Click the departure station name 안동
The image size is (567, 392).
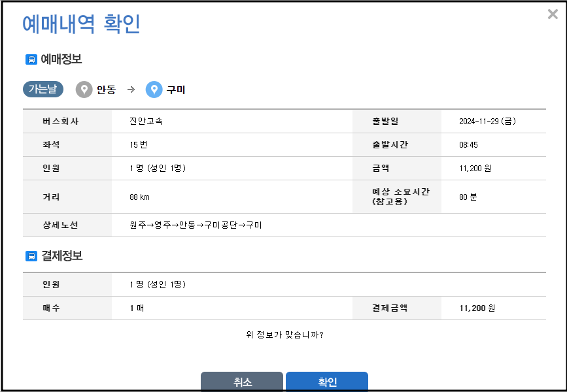[105, 89]
